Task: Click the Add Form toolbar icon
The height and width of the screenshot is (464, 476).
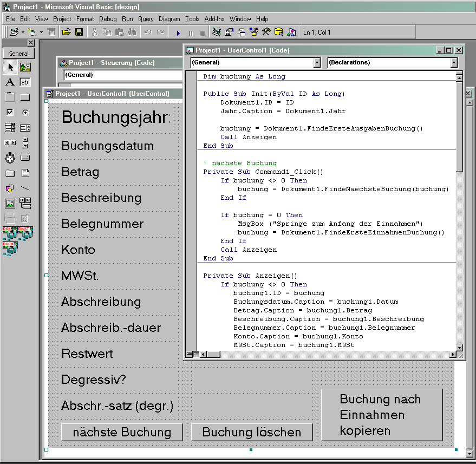Action: (x=32, y=32)
